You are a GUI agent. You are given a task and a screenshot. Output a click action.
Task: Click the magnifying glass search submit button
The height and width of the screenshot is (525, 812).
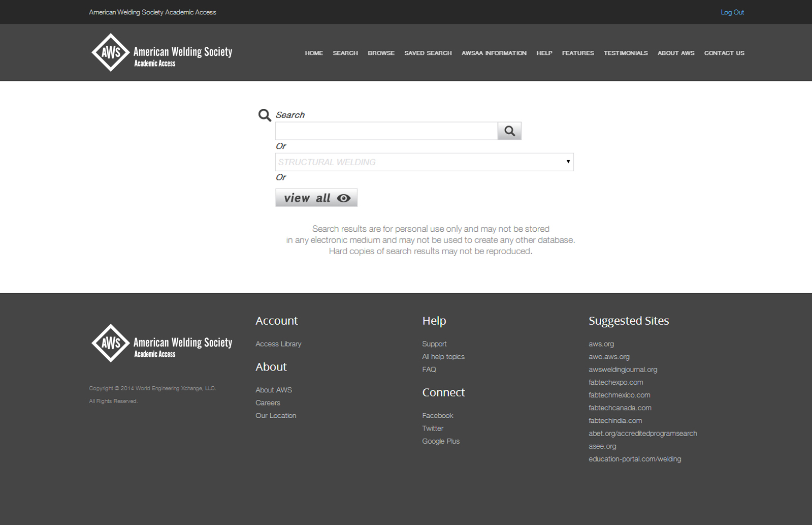(x=509, y=131)
